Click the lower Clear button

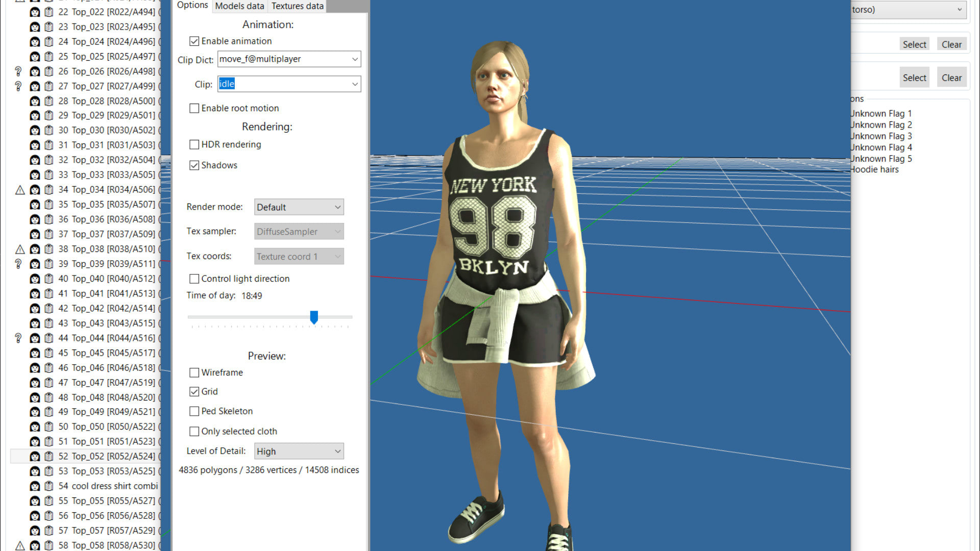(x=951, y=78)
